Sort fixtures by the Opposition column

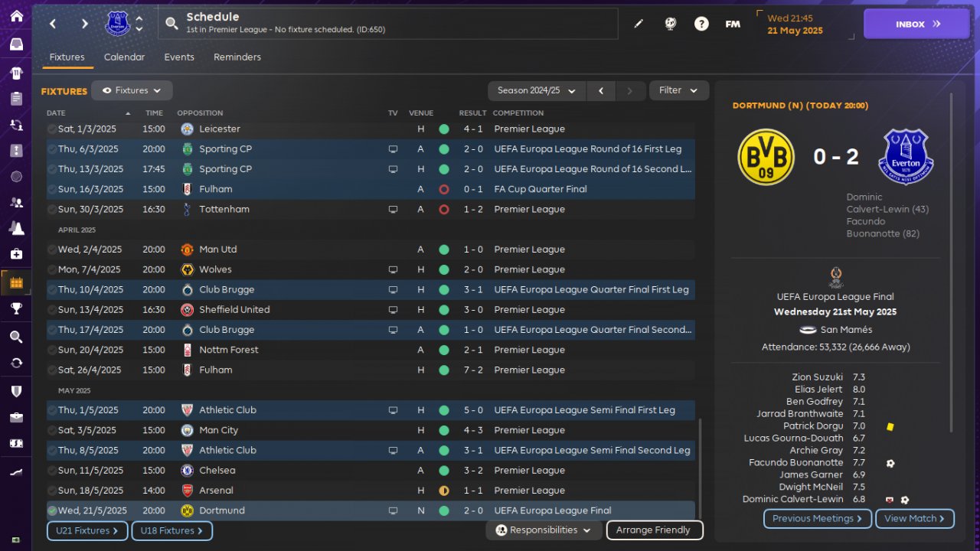tap(200, 113)
